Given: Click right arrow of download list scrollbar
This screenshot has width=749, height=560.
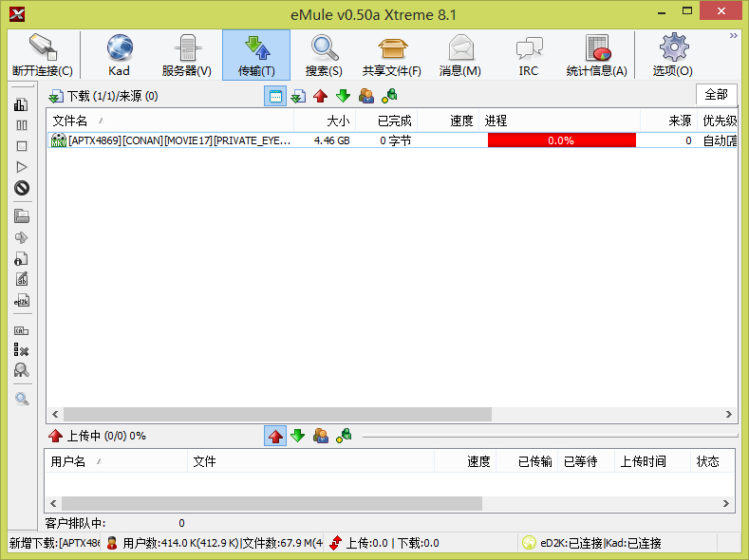Looking at the screenshot, I should coord(728,414).
